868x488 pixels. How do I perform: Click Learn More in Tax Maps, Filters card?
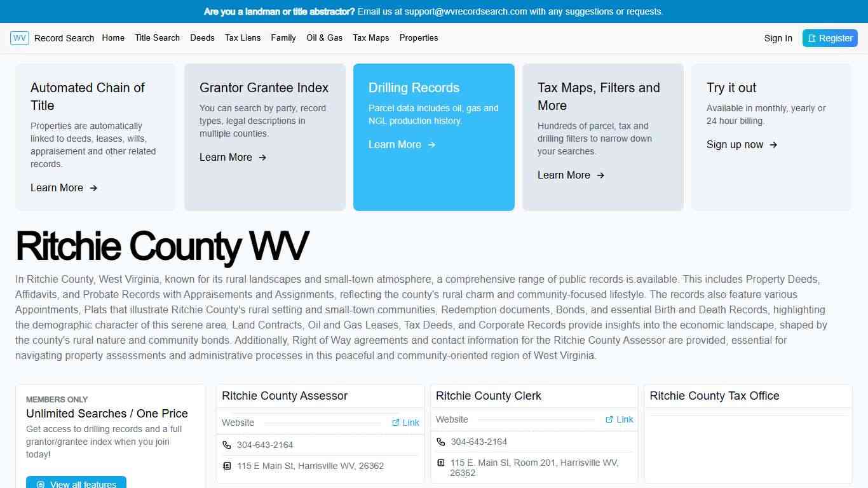tap(564, 175)
